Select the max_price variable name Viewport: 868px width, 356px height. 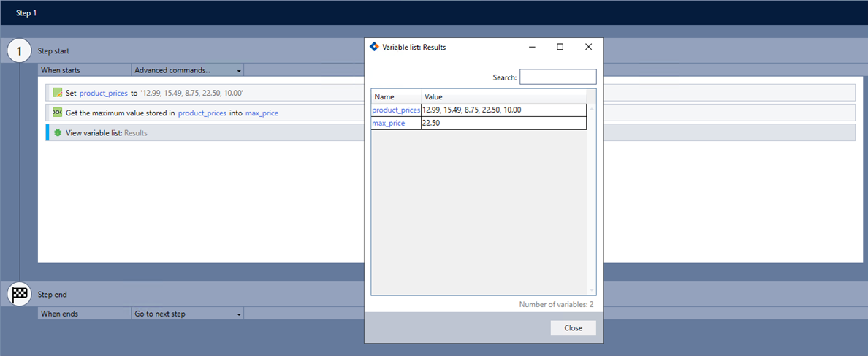click(x=388, y=124)
